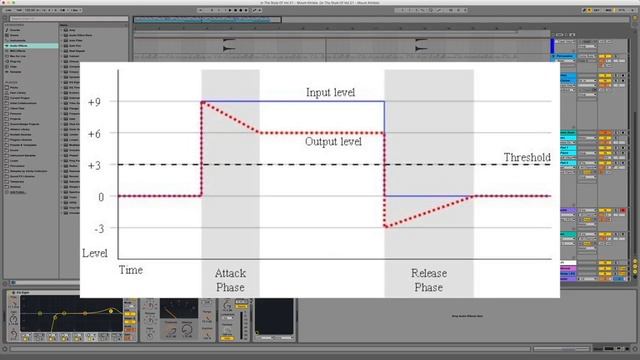Screen dimensions: 640x360
Task: Click the horizontal scrollbar at bottom
Action: tap(270, 349)
